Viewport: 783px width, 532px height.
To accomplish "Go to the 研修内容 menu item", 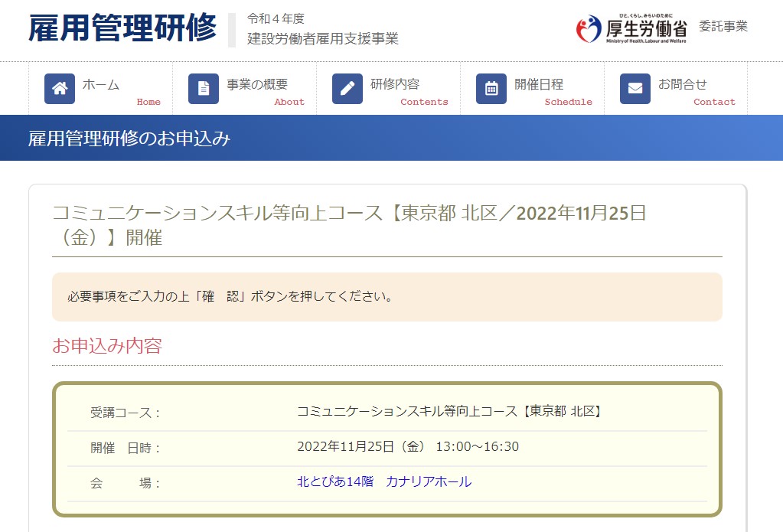I will click(x=395, y=84).
